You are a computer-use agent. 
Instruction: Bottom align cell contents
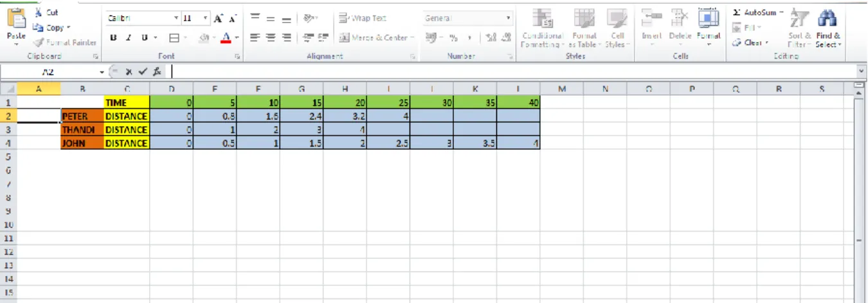[x=285, y=19]
